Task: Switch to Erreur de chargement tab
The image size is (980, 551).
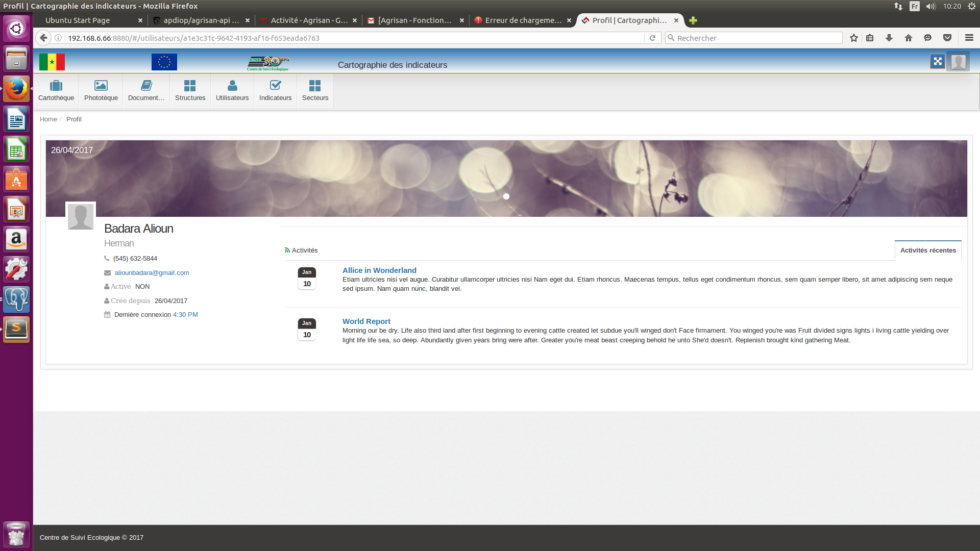Action: tap(523, 20)
